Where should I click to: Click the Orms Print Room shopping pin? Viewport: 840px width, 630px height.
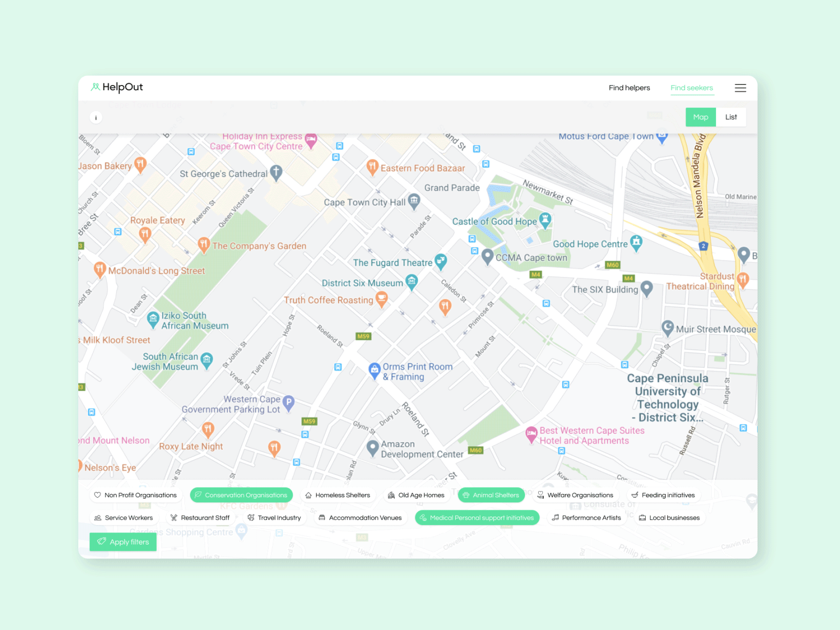[x=374, y=371]
